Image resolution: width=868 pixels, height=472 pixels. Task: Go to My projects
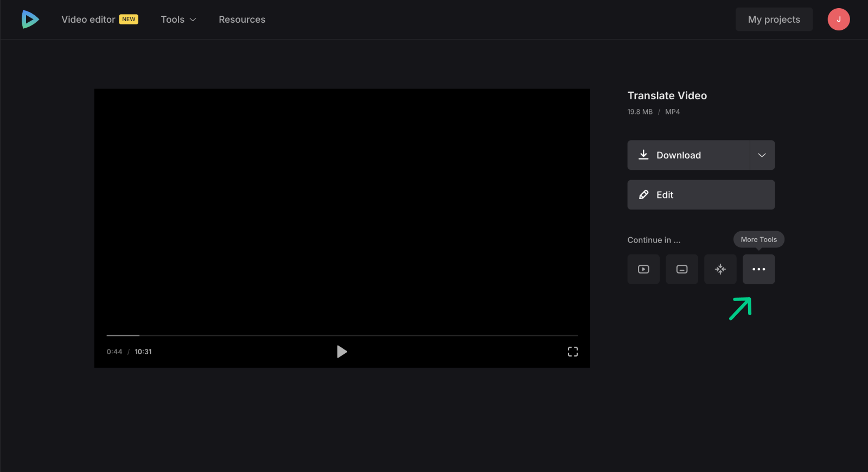coord(774,20)
